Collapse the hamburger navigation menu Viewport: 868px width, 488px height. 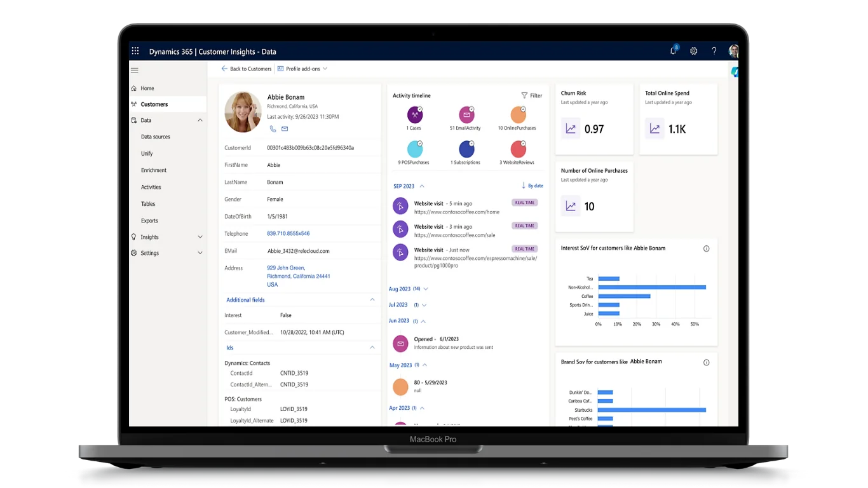[x=135, y=70]
